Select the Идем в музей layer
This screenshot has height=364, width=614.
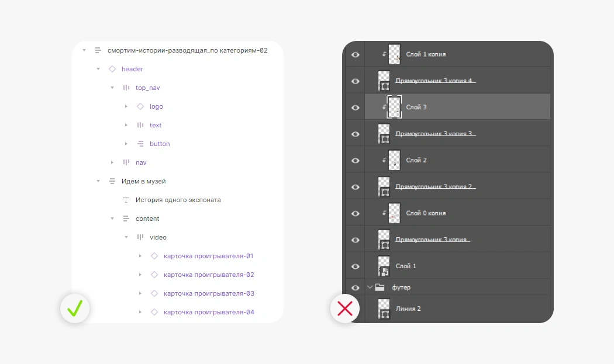pyautogui.click(x=144, y=181)
